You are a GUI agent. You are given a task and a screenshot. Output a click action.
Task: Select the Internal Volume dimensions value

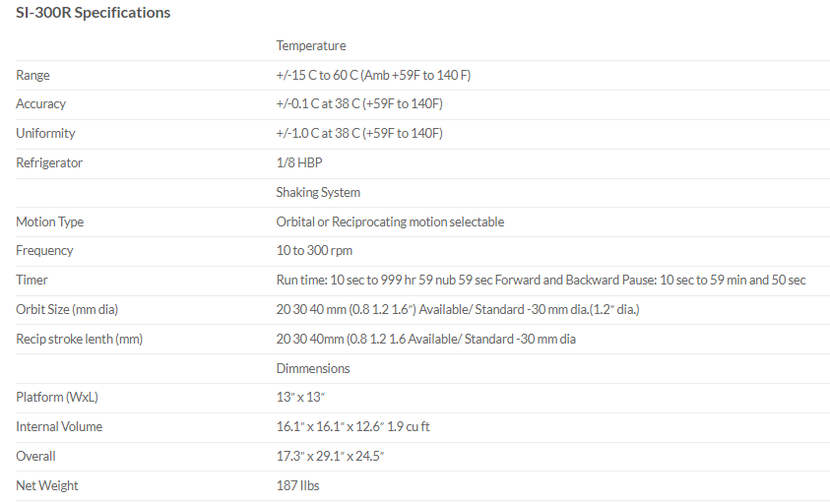[x=352, y=427]
